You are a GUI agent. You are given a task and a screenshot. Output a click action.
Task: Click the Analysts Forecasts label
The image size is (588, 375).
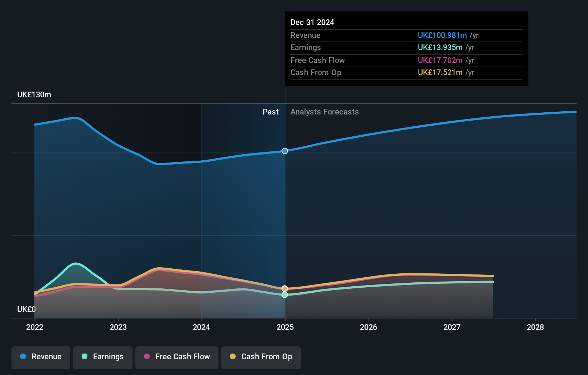(x=324, y=112)
